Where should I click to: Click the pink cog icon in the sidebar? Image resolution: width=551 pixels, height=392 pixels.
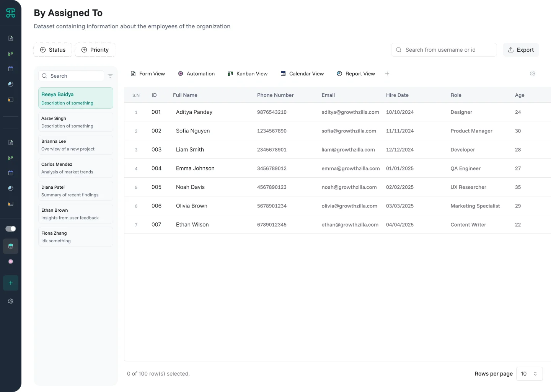point(11,261)
